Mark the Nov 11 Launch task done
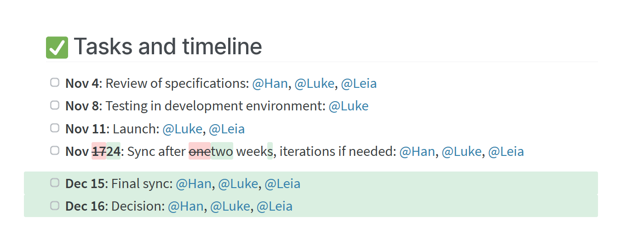The image size is (644, 252). point(55,128)
